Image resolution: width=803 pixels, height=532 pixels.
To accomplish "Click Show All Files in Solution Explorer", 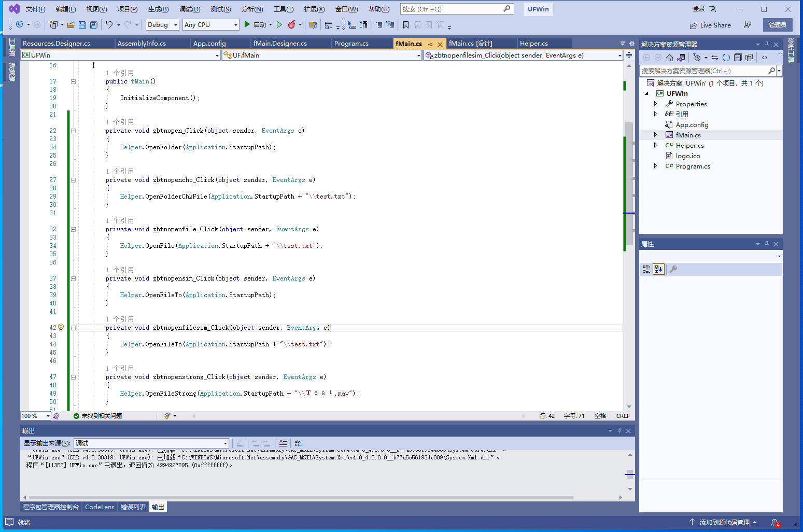I will click(x=749, y=58).
